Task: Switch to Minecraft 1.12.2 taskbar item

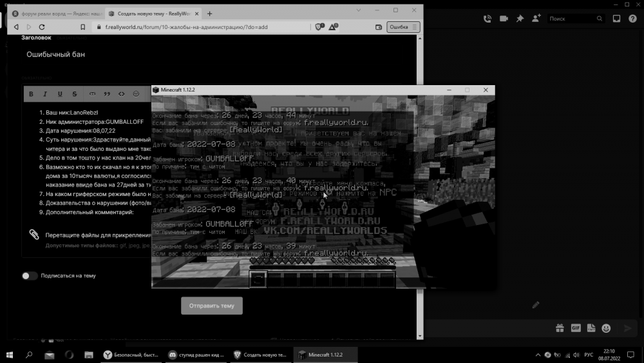Action: (x=325, y=355)
